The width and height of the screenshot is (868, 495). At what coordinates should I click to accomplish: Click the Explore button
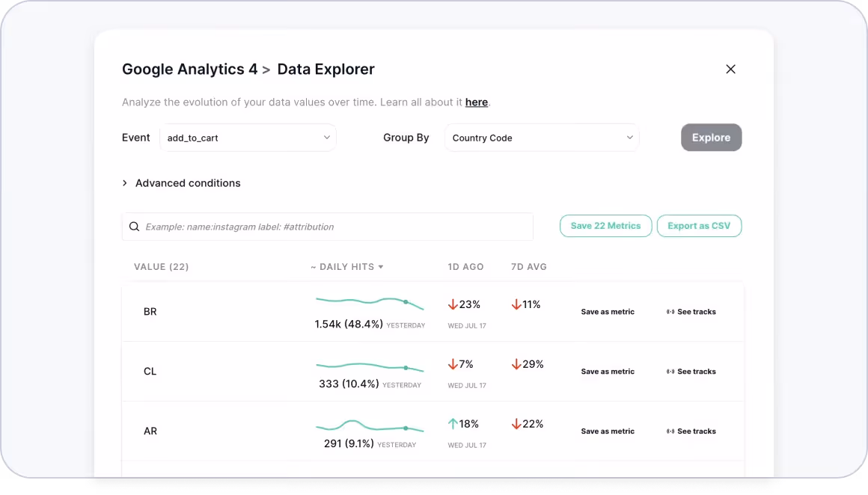[x=711, y=138]
